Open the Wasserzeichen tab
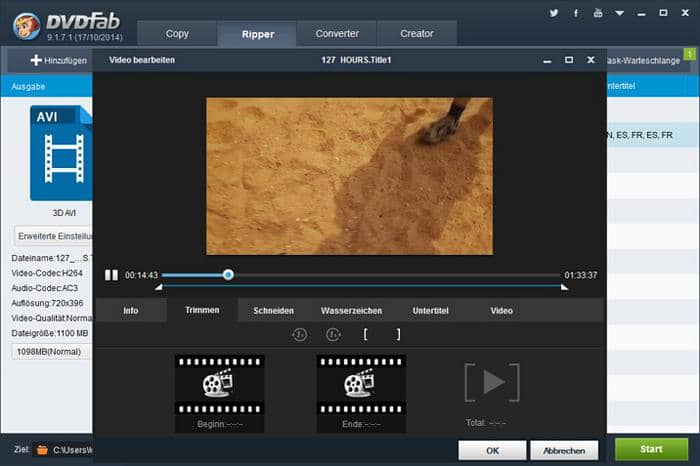 [x=351, y=311]
